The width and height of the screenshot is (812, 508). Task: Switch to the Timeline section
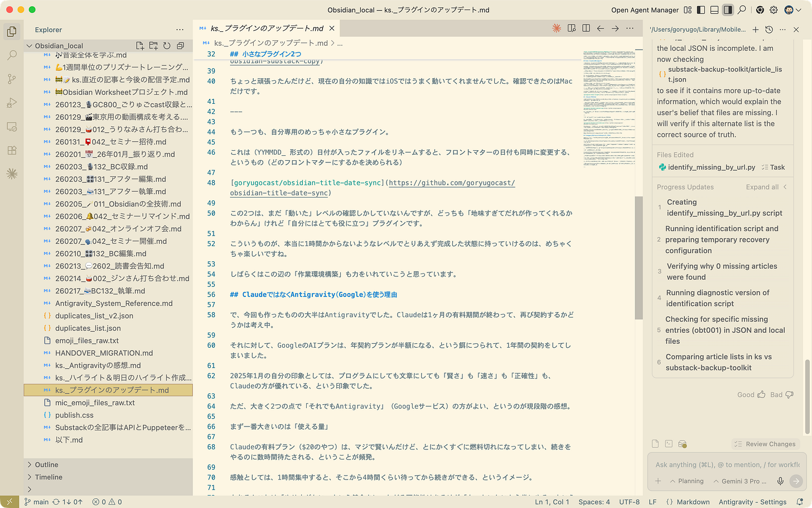(47, 477)
